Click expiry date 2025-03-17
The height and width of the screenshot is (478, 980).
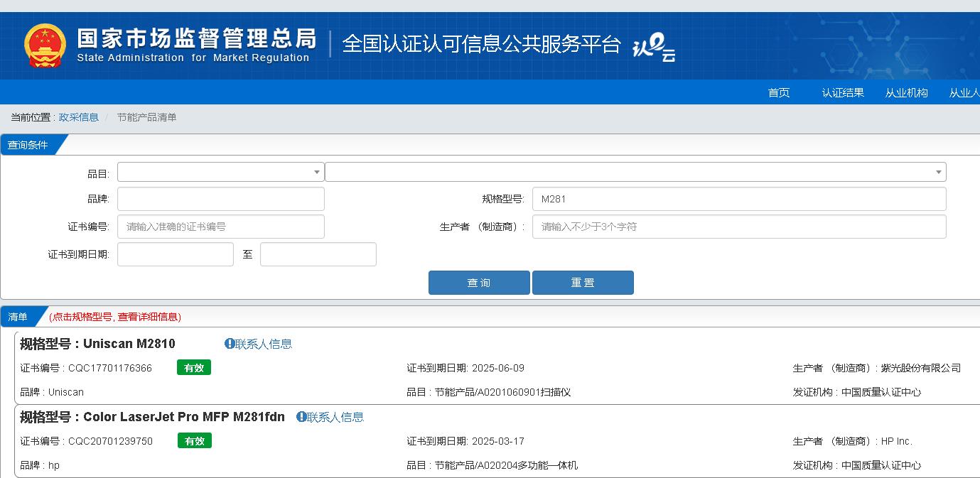pos(498,441)
